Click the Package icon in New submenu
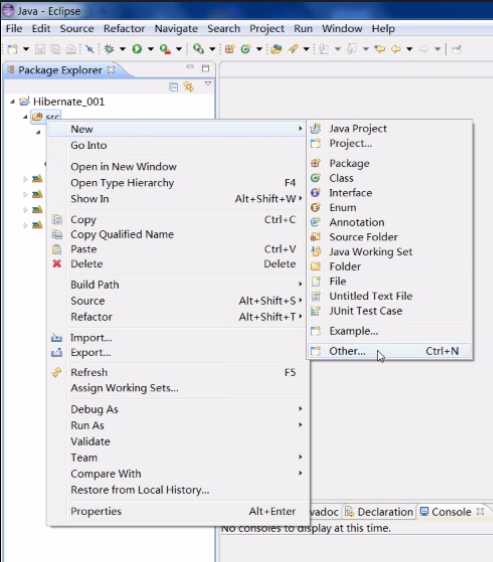The image size is (493, 562). click(x=316, y=163)
